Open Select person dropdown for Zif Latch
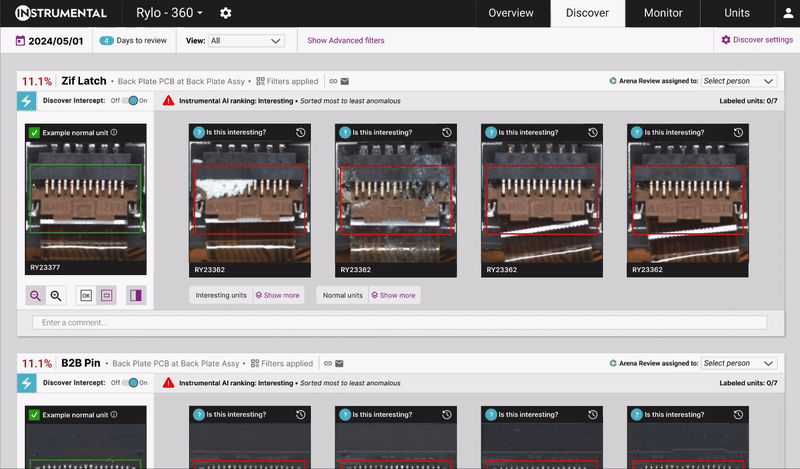The width and height of the screenshot is (800, 469). click(738, 81)
